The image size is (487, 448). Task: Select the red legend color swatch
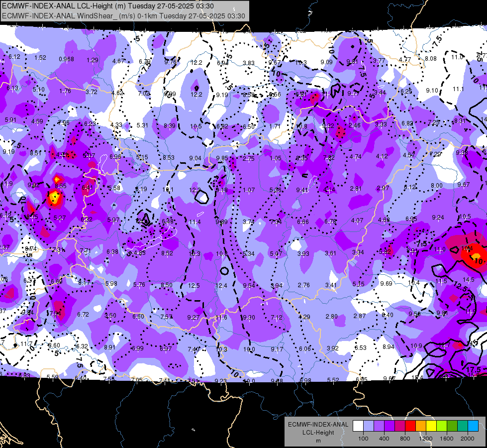click(410, 426)
